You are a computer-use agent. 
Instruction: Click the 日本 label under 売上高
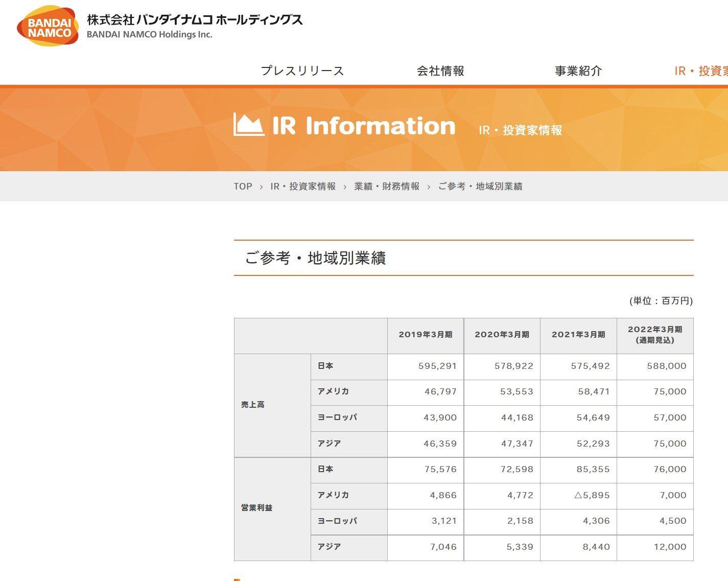(x=325, y=366)
